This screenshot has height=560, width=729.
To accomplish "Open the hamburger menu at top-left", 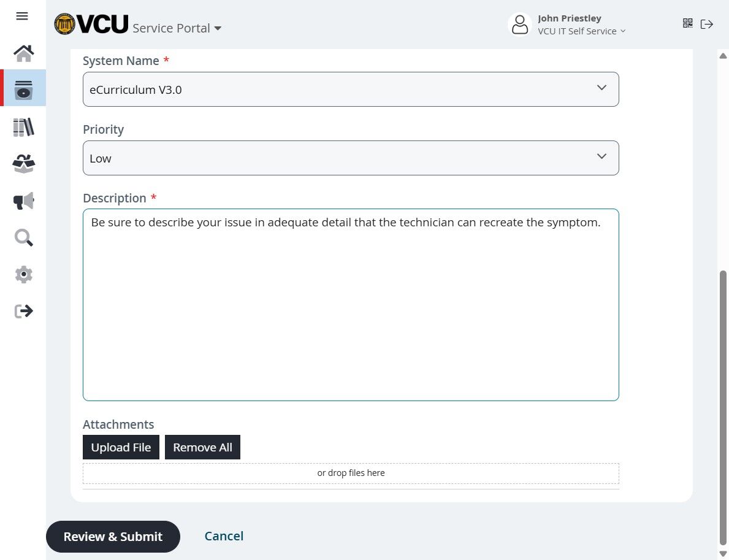I will [22, 17].
